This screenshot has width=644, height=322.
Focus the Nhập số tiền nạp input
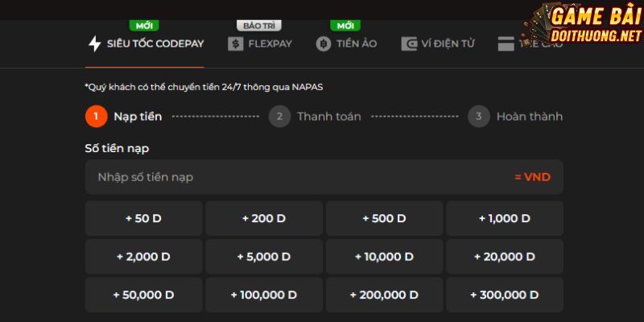[x=324, y=177]
